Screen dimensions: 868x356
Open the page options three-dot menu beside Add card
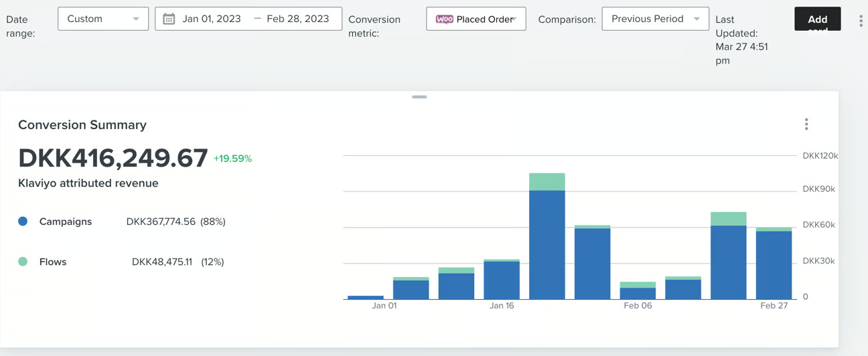click(x=861, y=21)
